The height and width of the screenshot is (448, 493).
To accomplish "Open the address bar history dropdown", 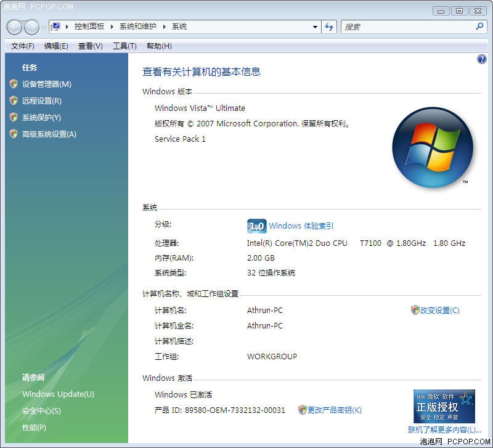I will point(315,27).
